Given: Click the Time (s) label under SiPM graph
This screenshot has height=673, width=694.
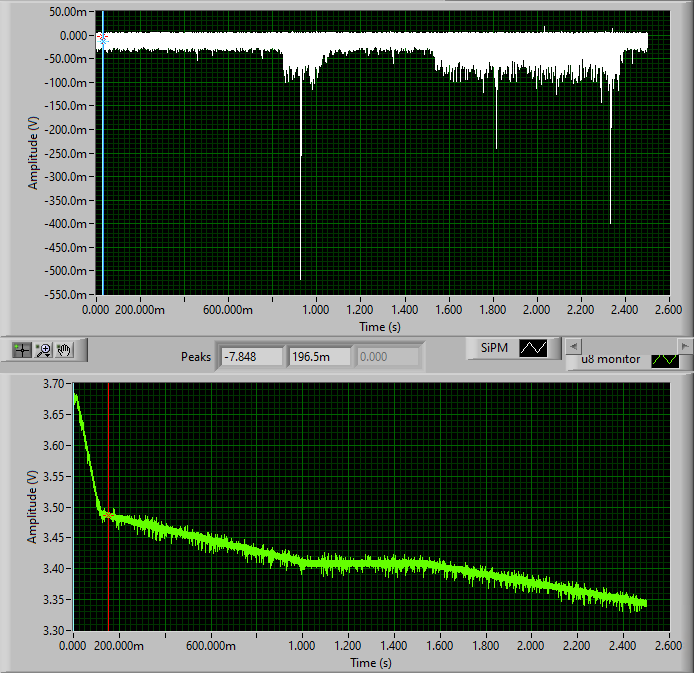Looking at the screenshot, I should click(380, 327).
